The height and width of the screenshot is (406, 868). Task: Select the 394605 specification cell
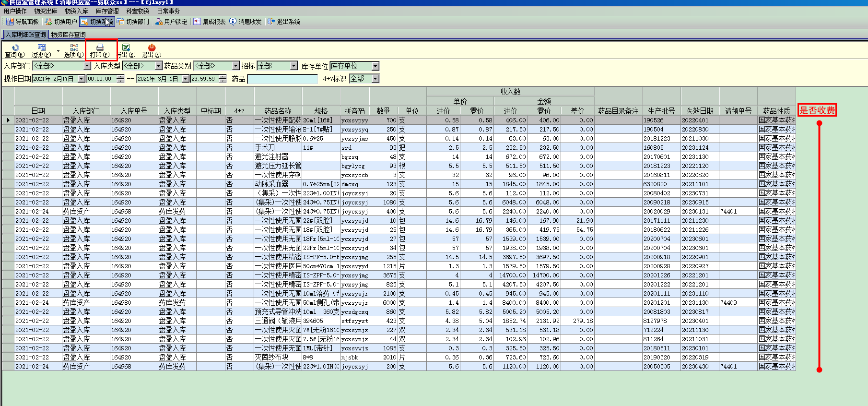pos(321,321)
